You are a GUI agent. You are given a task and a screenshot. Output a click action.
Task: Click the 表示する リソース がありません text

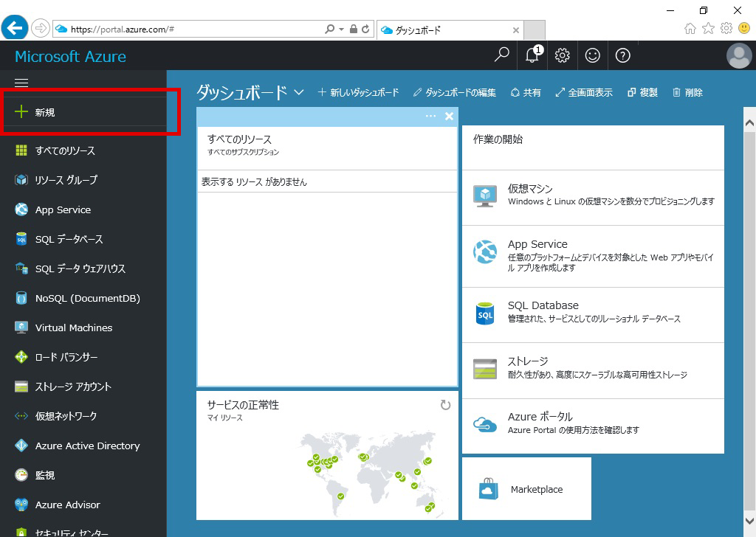pos(254,181)
